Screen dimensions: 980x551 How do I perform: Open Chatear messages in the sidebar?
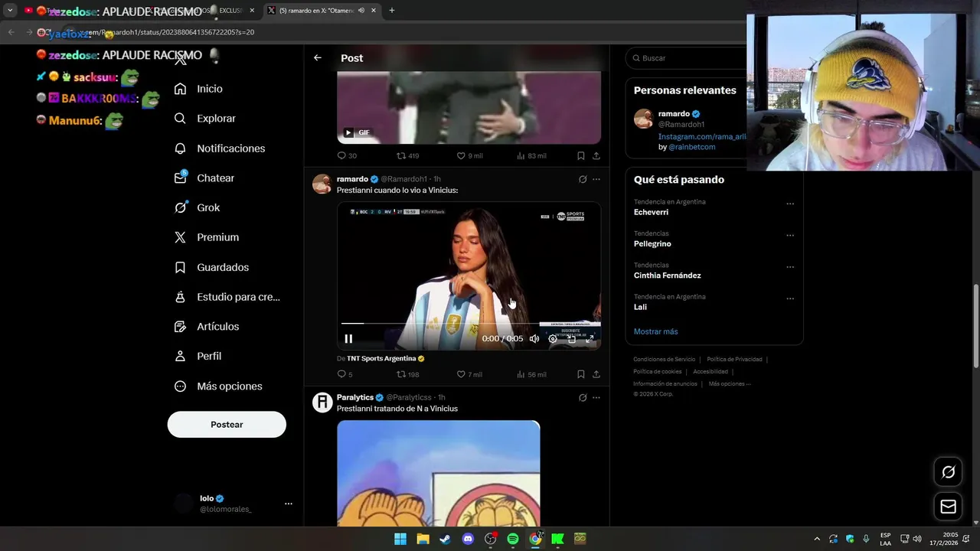click(204, 178)
